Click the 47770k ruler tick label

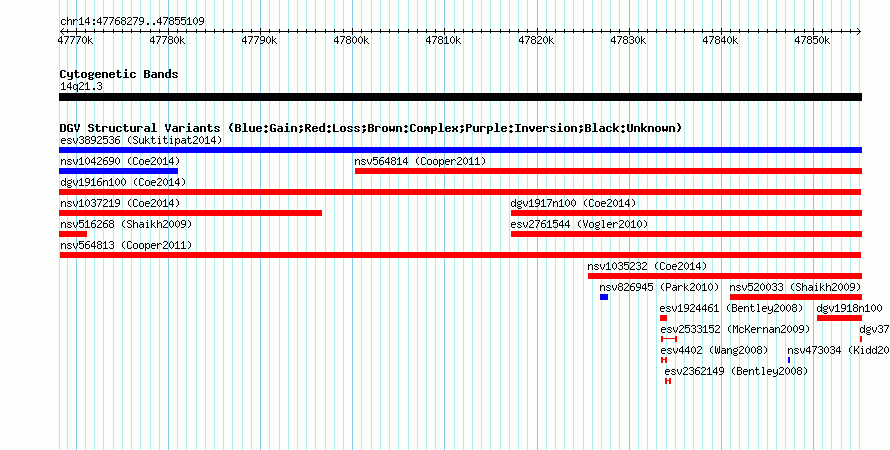76,40
